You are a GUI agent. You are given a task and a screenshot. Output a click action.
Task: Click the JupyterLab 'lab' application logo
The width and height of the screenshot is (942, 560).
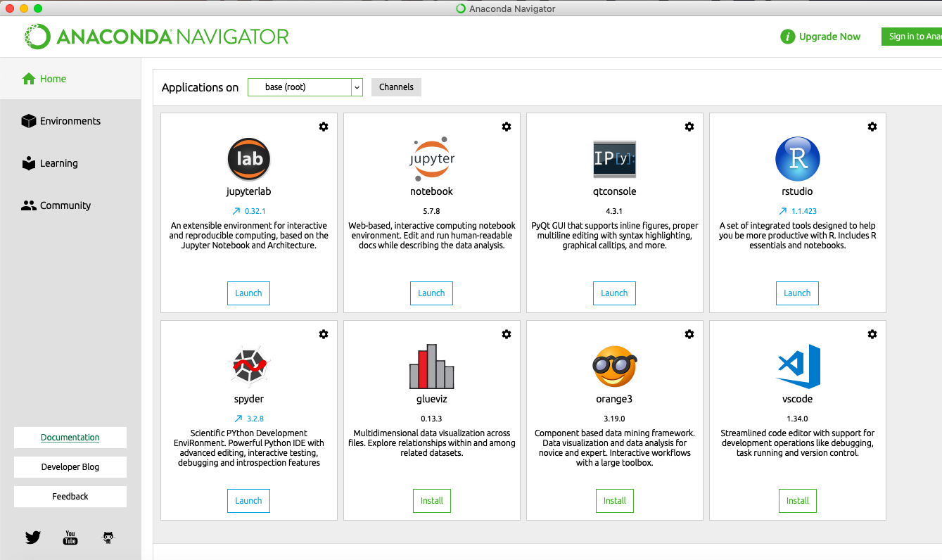249,159
